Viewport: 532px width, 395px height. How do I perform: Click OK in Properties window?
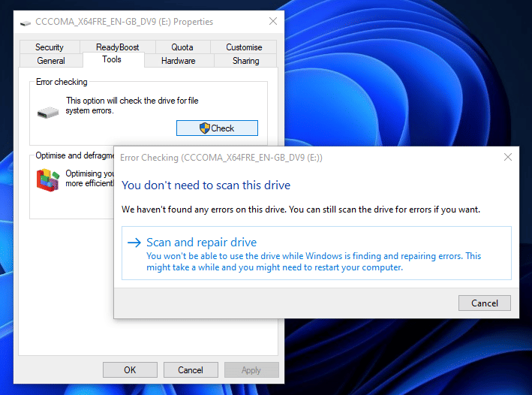(130, 370)
